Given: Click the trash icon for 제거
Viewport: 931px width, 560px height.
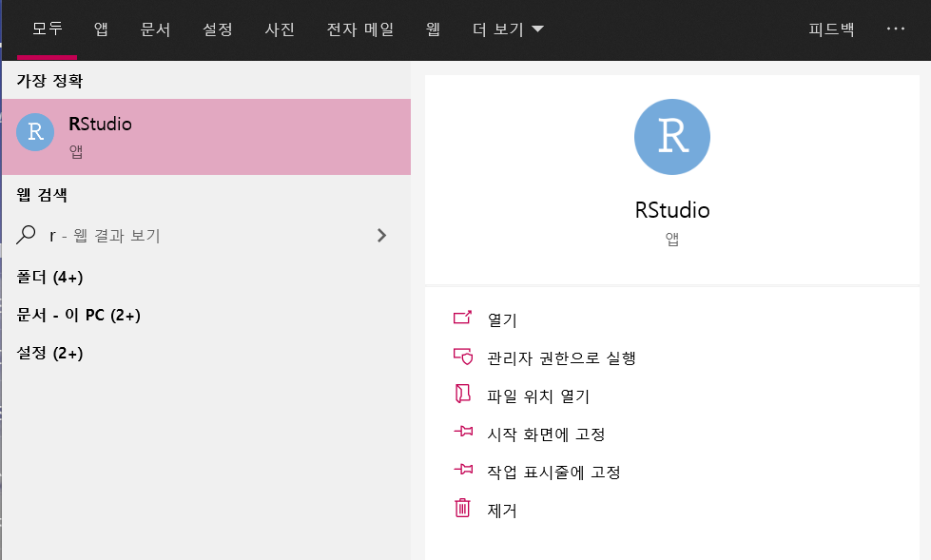Looking at the screenshot, I should click(x=462, y=508).
